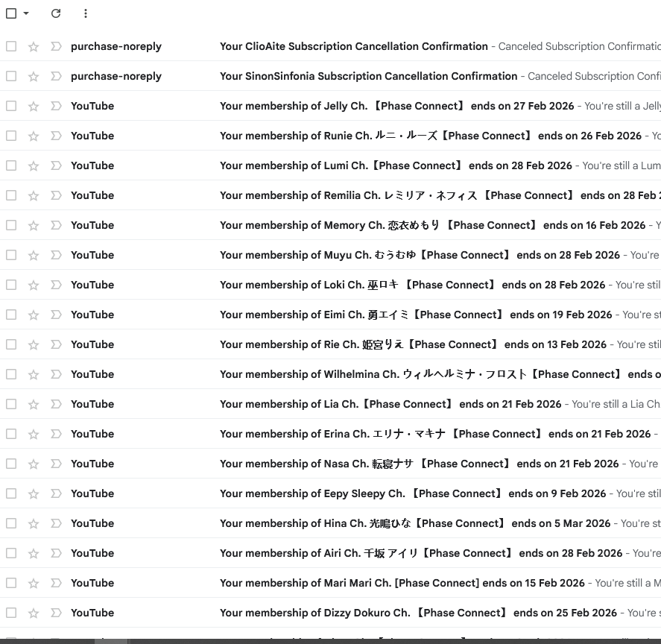
Task: Star the ClioAite Subscription Cancellation email
Action: (x=34, y=46)
